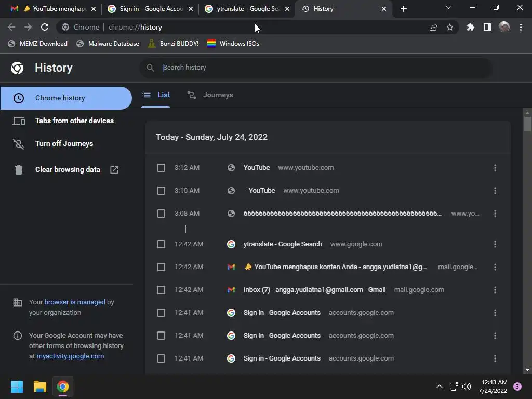This screenshot has height=399, width=532.
Task: Click the history page scrollbar thumb
Action: 527,124
